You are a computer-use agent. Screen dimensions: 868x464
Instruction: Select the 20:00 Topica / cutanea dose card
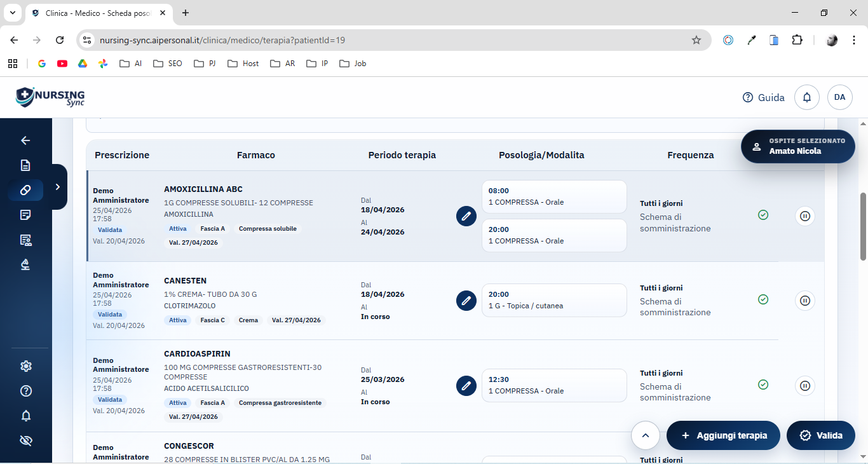(x=554, y=300)
